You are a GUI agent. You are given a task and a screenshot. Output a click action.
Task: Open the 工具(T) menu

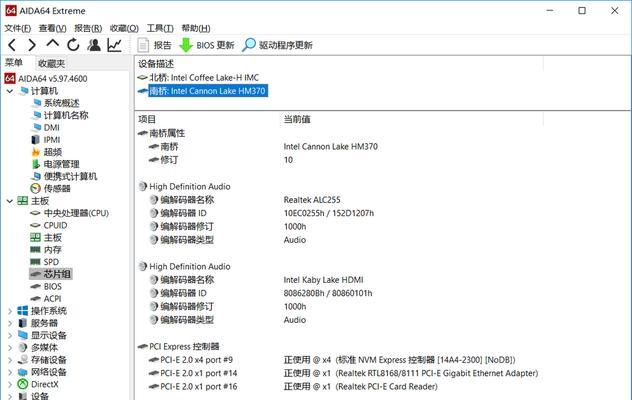point(160,28)
